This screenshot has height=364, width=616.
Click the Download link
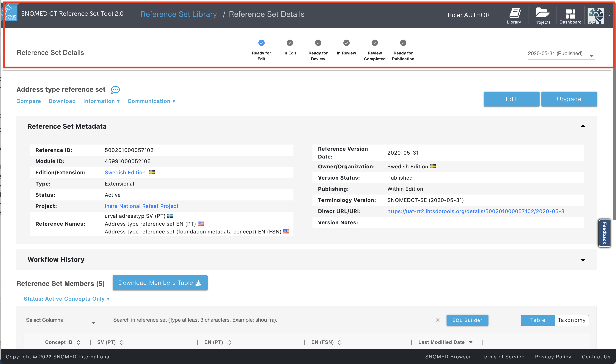coord(62,101)
